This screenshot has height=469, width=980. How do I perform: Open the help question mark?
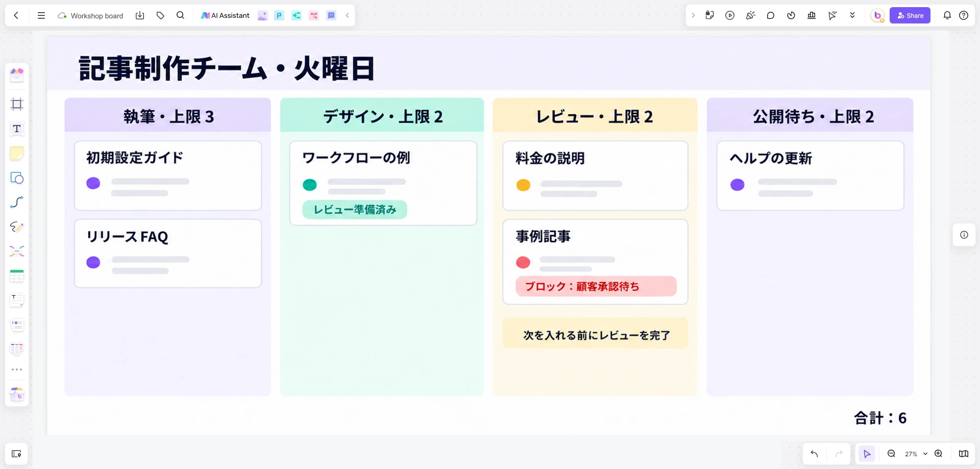pyautogui.click(x=964, y=15)
